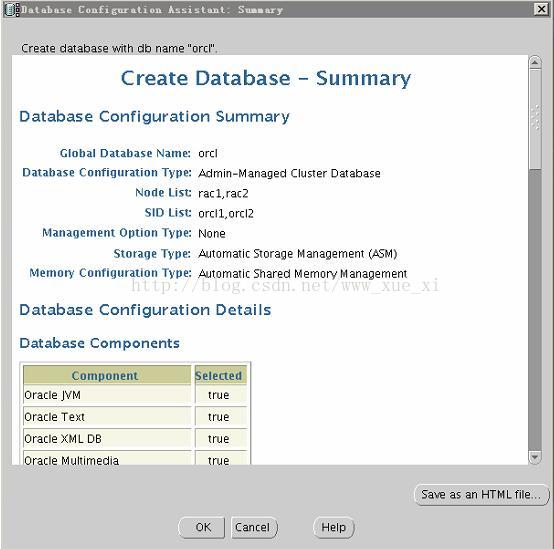The height and width of the screenshot is (549, 554).
Task: Close the Database Configuration Assistant window
Action: [541, 9]
